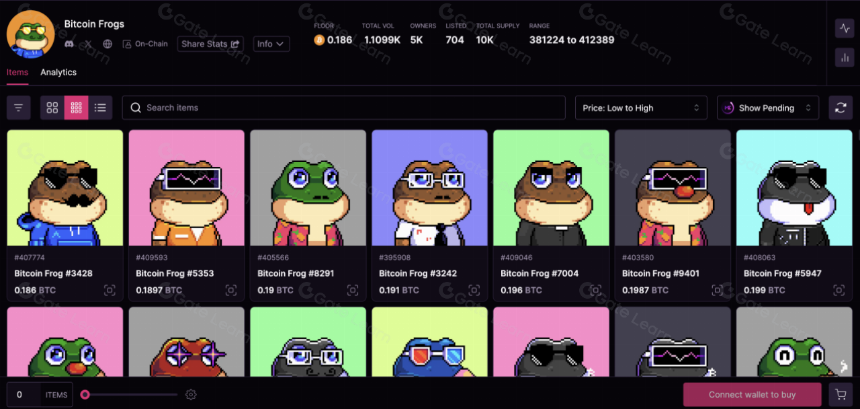Open Bitcoin Frog #7004 thumbnail

pos(551,188)
